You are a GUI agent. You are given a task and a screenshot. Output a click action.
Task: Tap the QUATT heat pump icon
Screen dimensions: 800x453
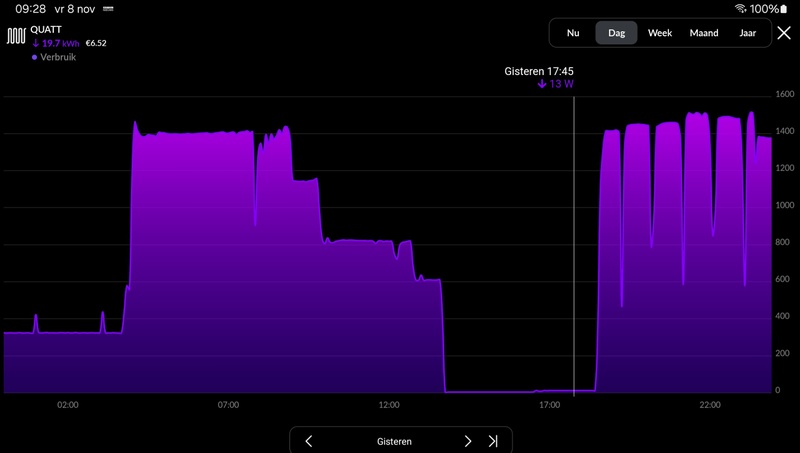(16, 36)
